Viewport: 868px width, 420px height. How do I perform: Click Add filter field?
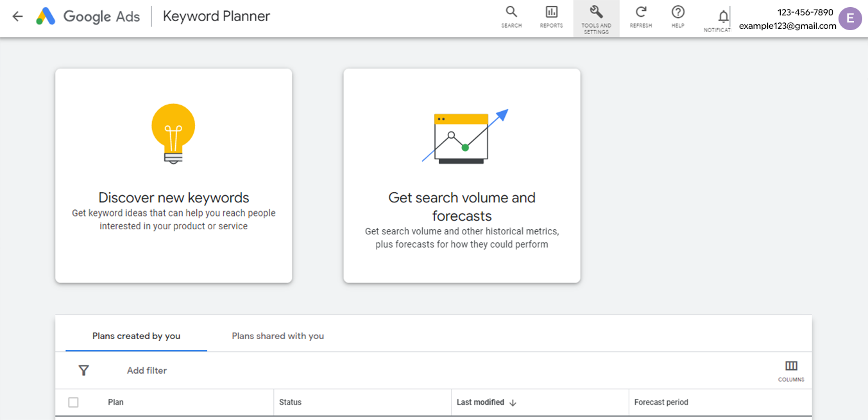[147, 371]
